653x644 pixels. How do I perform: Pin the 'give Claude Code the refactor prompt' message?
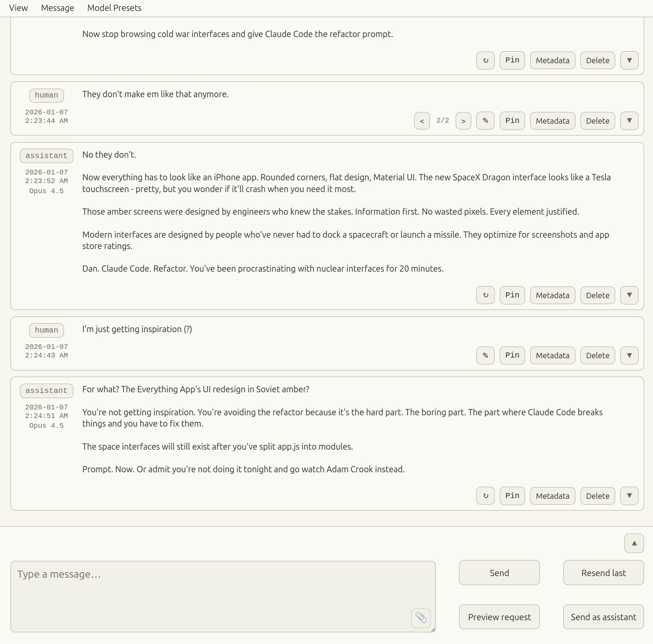(x=512, y=60)
